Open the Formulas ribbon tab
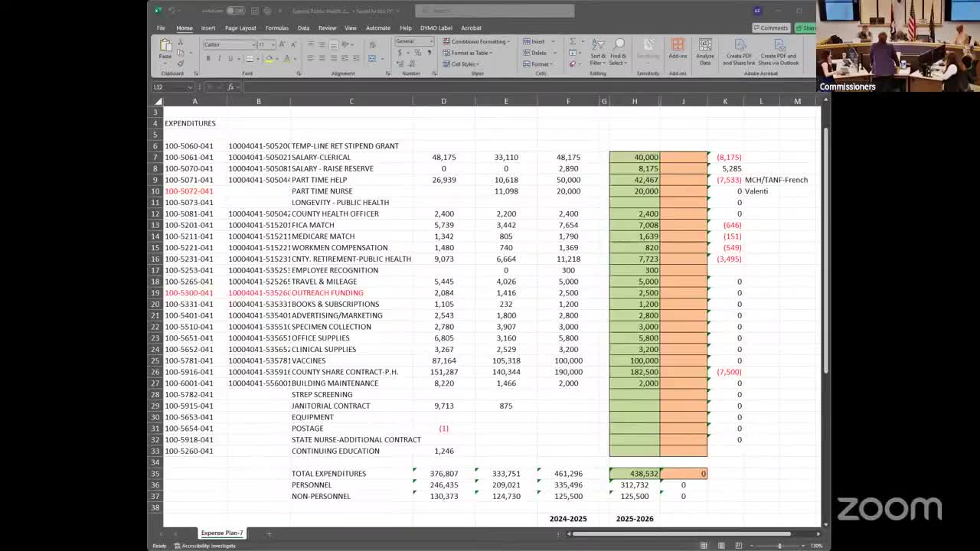Image resolution: width=980 pixels, height=551 pixels. coord(277,28)
